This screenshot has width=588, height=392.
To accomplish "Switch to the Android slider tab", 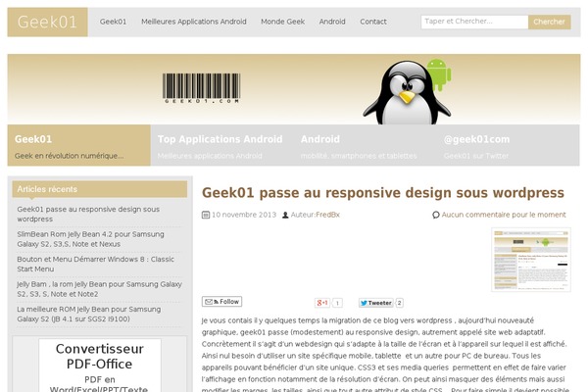I will click(x=365, y=145).
